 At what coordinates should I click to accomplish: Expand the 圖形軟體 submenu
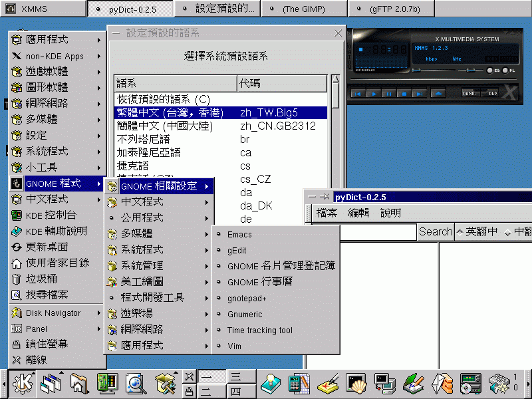tap(57, 88)
